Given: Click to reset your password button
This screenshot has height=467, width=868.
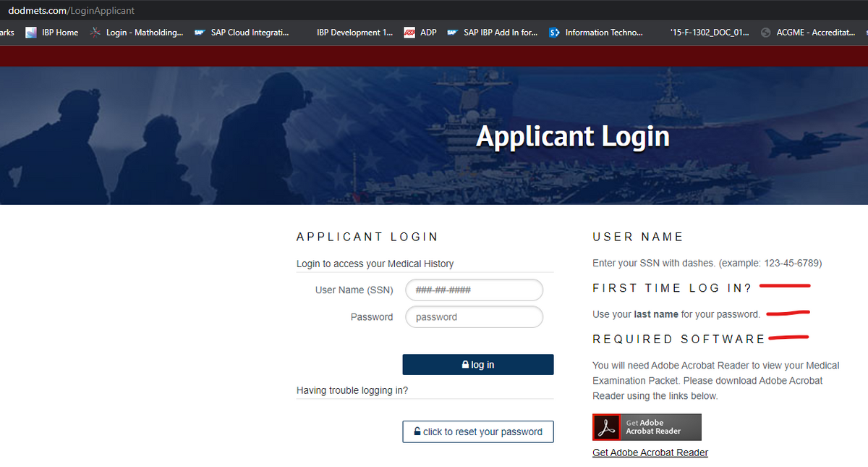Looking at the screenshot, I should coord(478,432).
